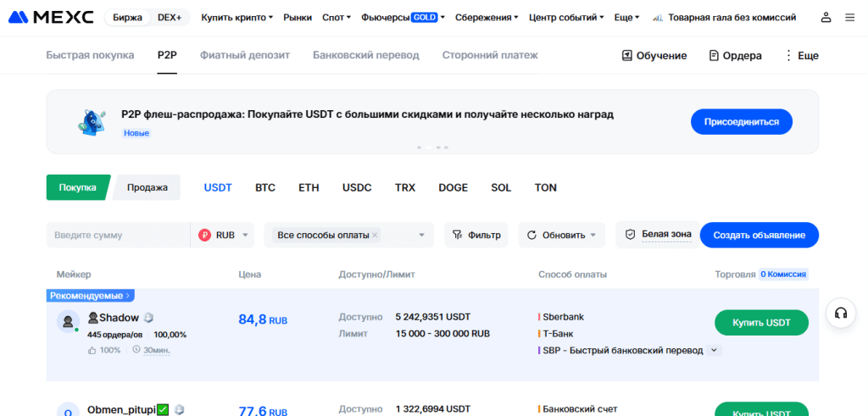Viewport: 868px width, 416px height.
Task: Select the SOL coin tab
Action: click(502, 187)
